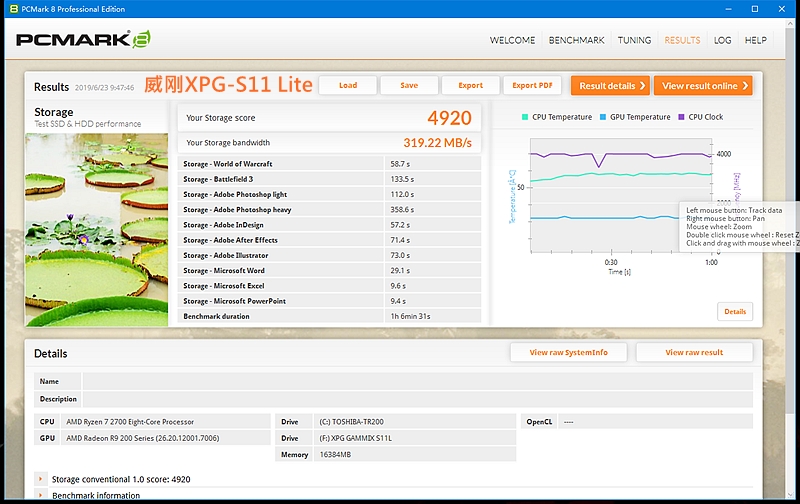Load a saved result file

(x=348, y=85)
